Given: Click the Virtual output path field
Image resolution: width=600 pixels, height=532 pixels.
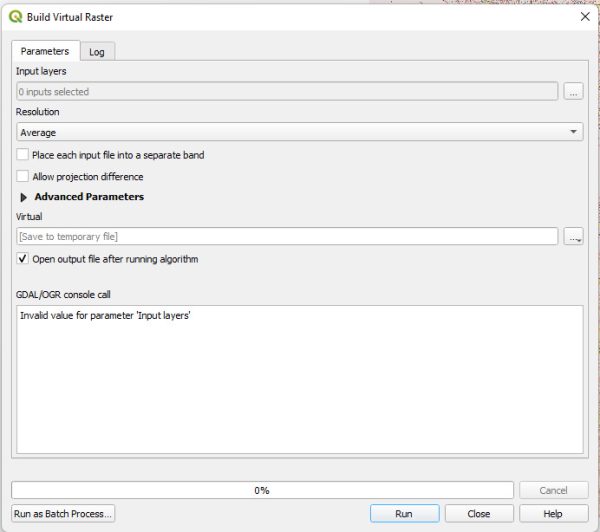Looking at the screenshot, I should click(287, 237).
